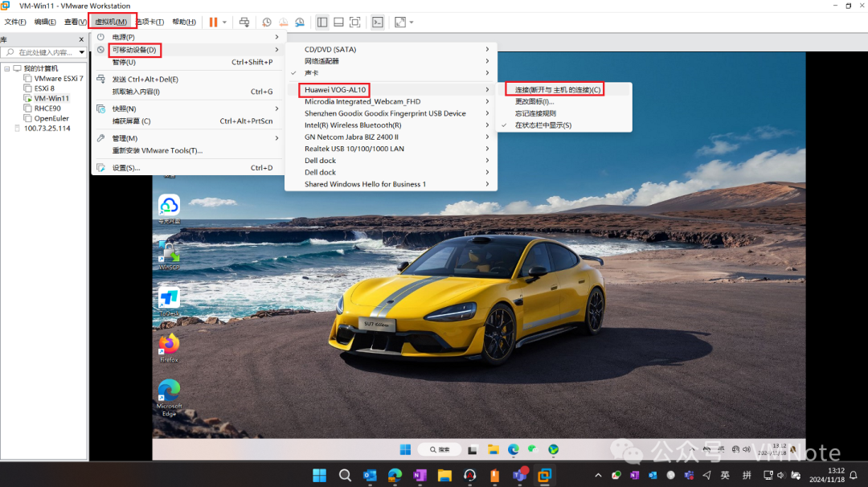Open the 编辑(E) menu
Viewport: 868px width, 487px height.
(x=45, y=23)
